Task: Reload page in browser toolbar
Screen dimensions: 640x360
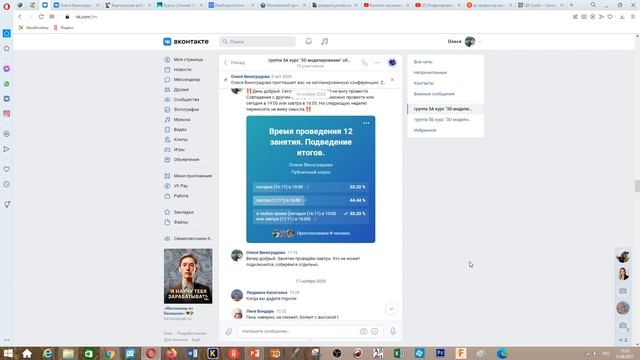Action: pos(41,17)
